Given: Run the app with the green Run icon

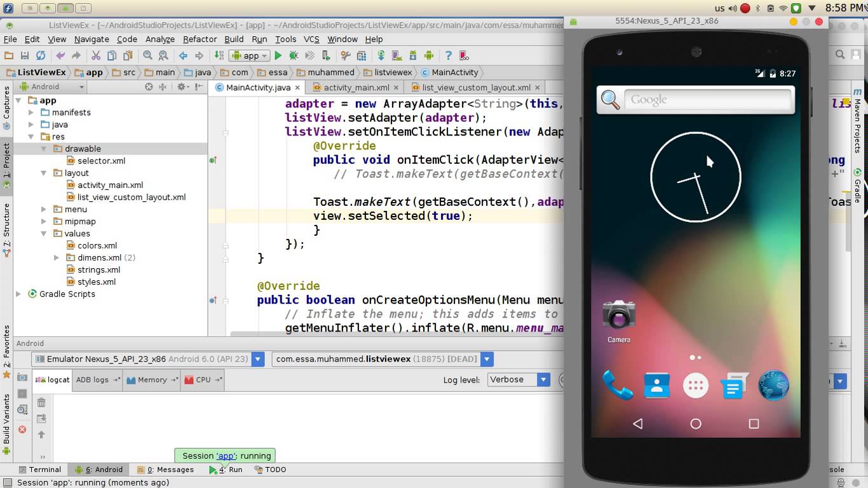Looking at the screenshot, I should pyautogui.click(x=278, y=55).
